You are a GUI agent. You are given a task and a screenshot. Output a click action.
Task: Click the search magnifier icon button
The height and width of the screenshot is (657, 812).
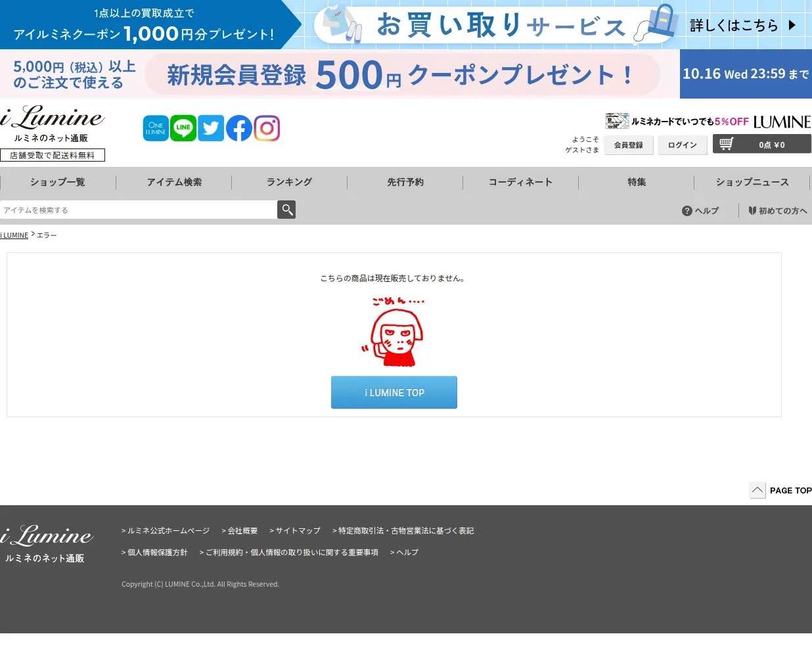coord(286,210)
